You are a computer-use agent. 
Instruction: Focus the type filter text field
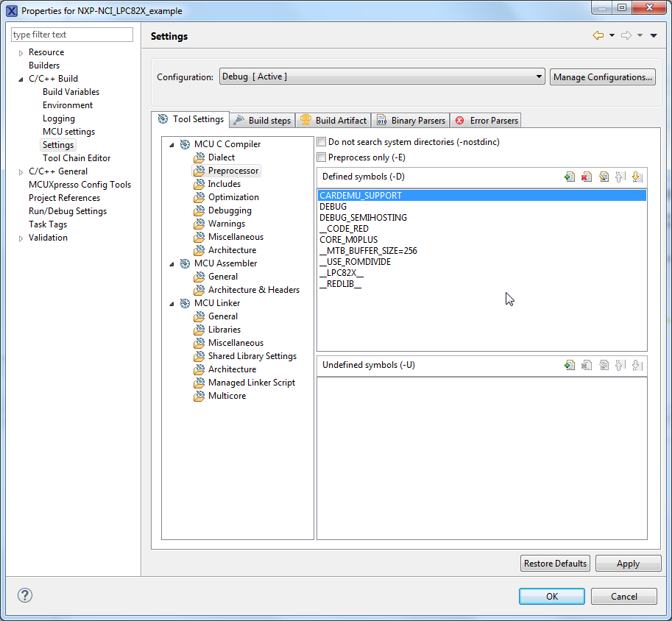[72, 35]
